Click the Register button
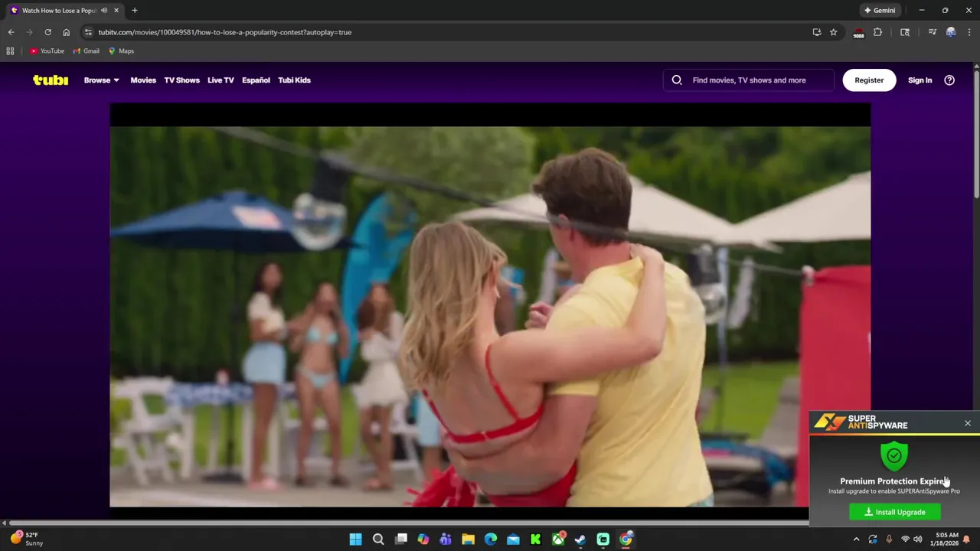The height and width of the screenshot is (551, 980). (x=869, y=80)
